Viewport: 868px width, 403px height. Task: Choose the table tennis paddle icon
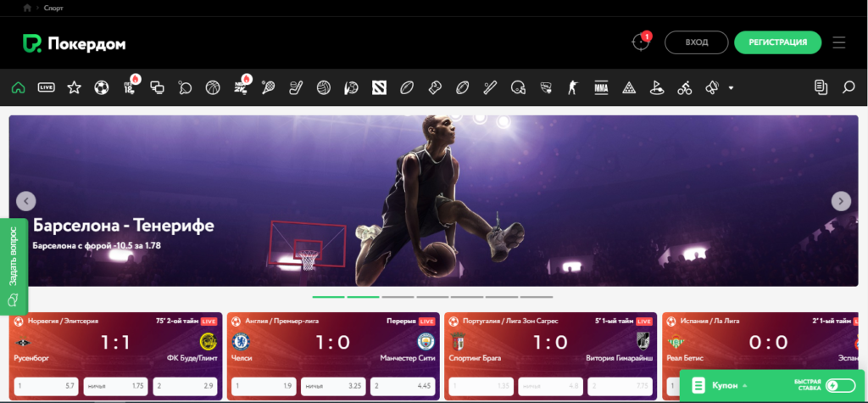(x=185, y=87)
